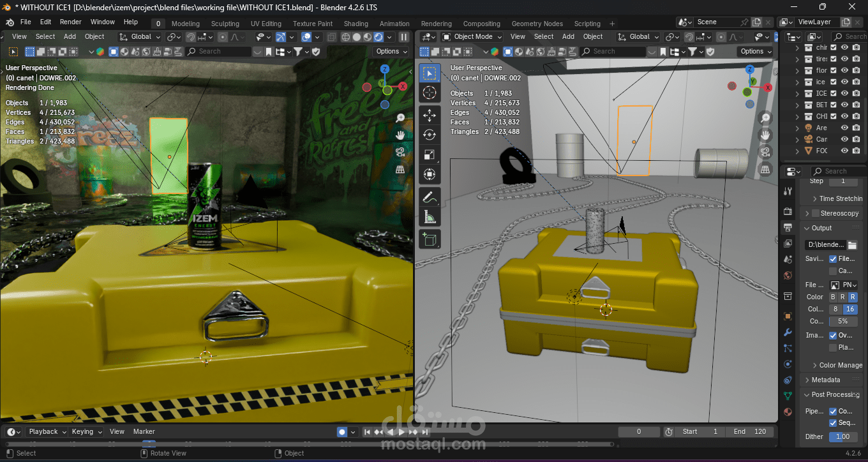Open the Render menu in top bar
868x462 pixels.
[70, 22]
